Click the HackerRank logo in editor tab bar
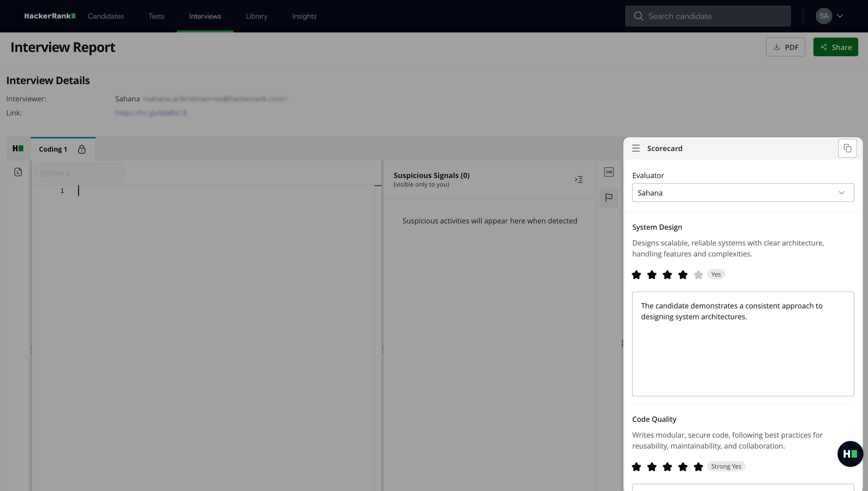Viewport: 868px width, 491px height. pos(18,148)
